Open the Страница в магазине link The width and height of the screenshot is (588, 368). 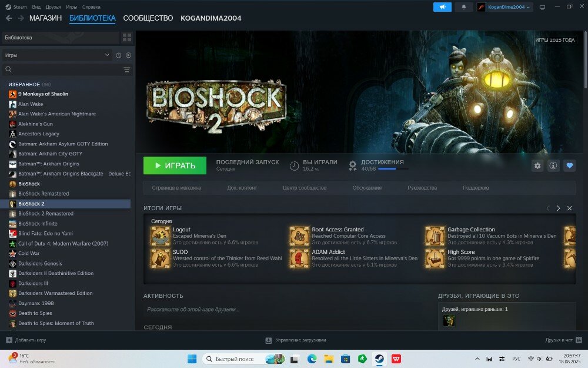click(176, 188)
